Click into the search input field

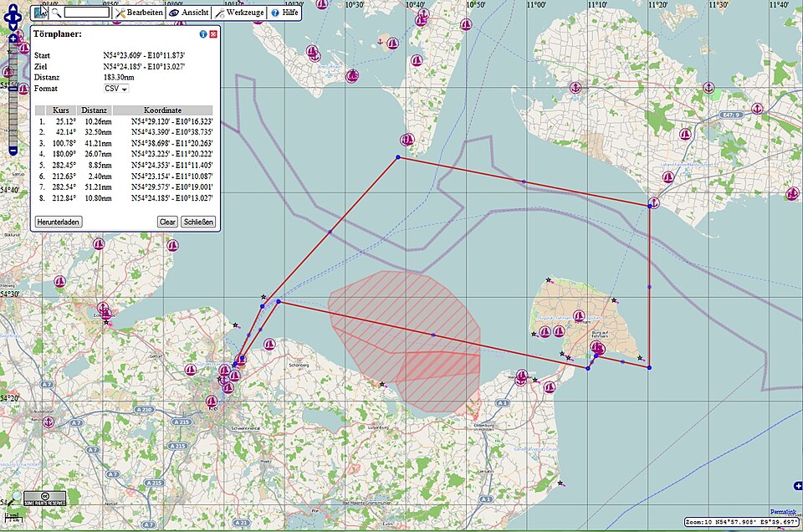[x=86, y=13]
